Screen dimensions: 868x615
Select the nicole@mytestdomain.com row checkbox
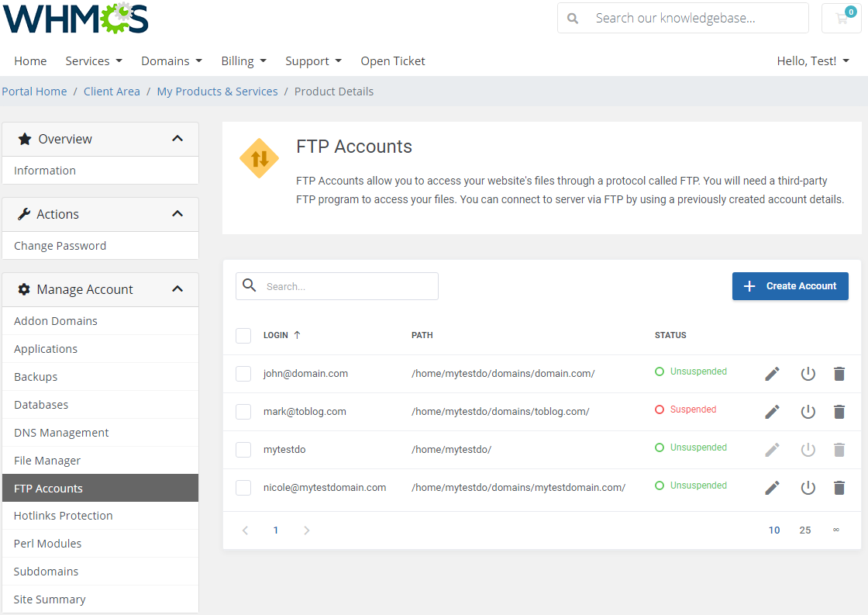click(x=243, y=488)
